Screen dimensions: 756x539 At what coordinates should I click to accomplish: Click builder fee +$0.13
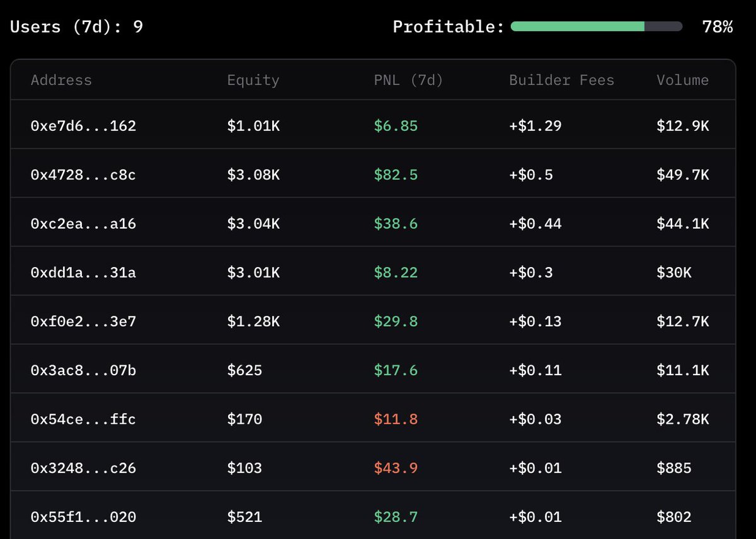535,322
